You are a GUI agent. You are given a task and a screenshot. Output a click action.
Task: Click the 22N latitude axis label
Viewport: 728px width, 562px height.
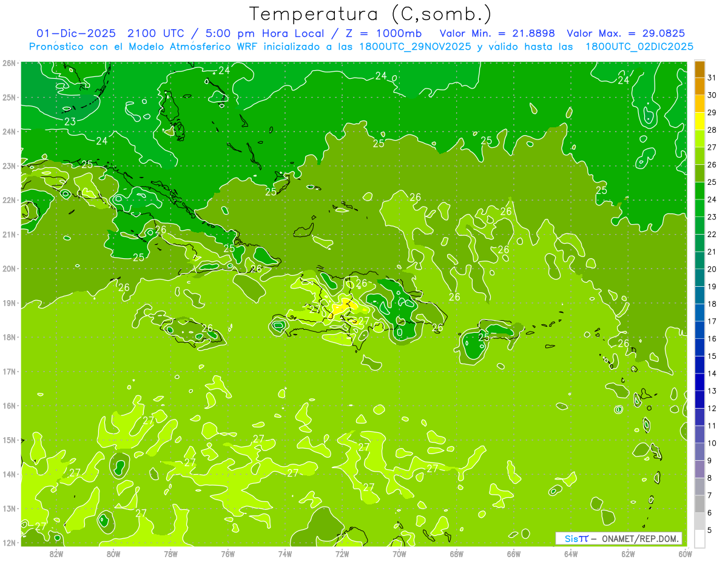pos(9,200)
